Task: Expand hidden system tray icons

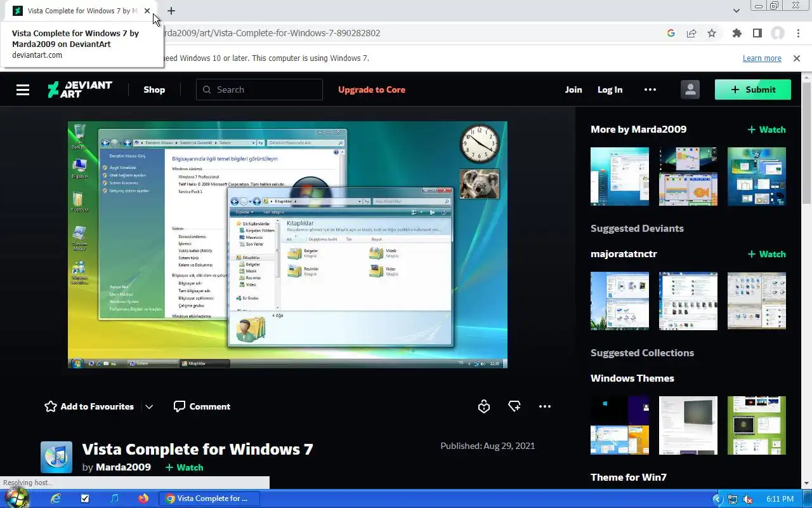Action: [717, 499]
